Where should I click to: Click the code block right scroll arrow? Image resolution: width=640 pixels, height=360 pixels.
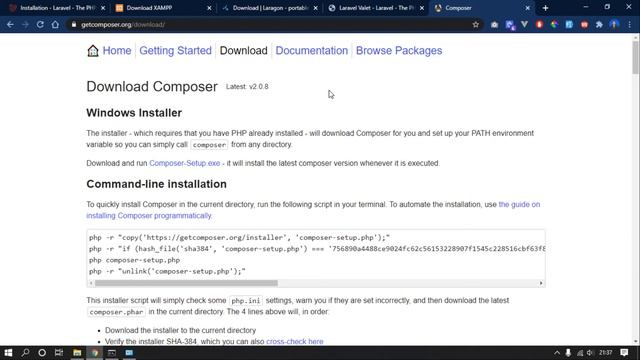(541, 283)
